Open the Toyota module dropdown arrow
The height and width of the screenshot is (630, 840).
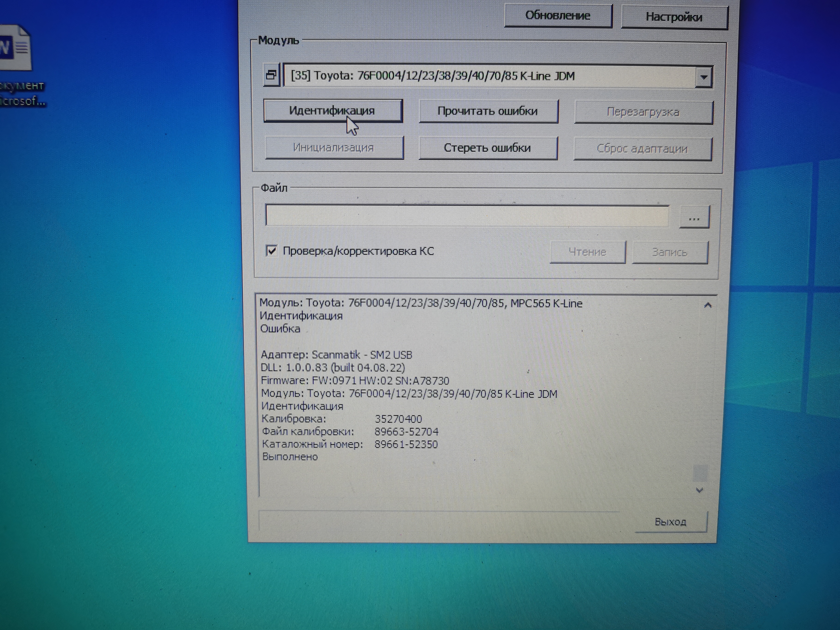(x=703, y=77)
